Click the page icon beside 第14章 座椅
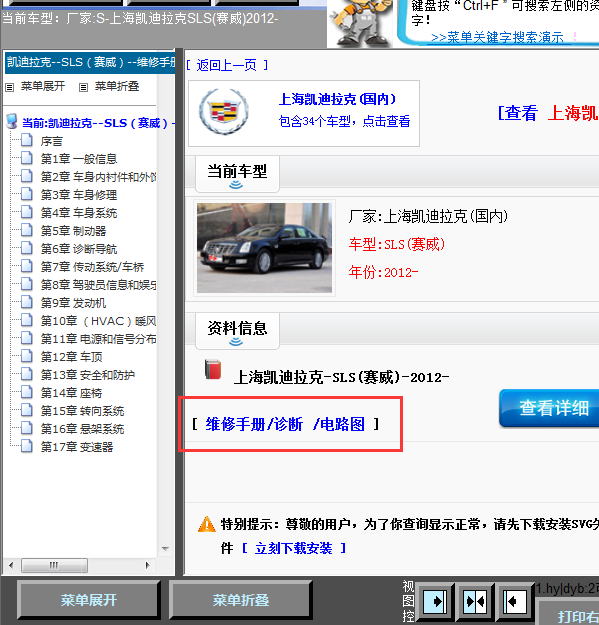 (x=27, y=393)
